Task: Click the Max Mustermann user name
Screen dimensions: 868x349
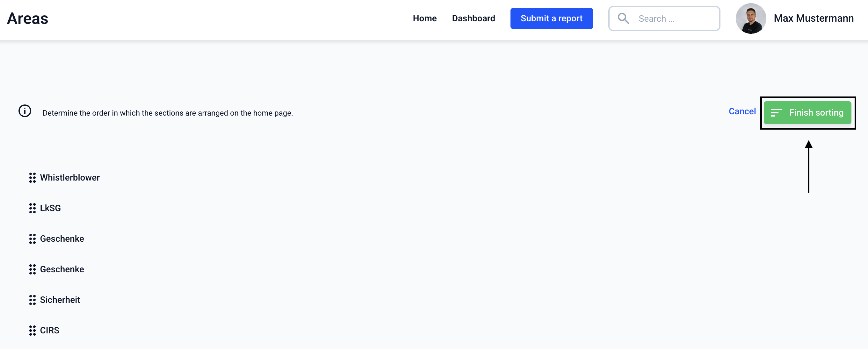Action: (814, 18)
